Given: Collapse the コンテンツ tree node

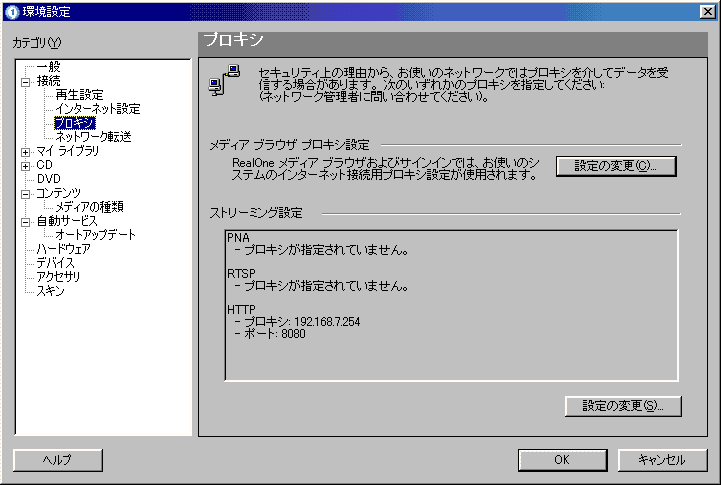Looking at the screenshot, I should (26, 194).
